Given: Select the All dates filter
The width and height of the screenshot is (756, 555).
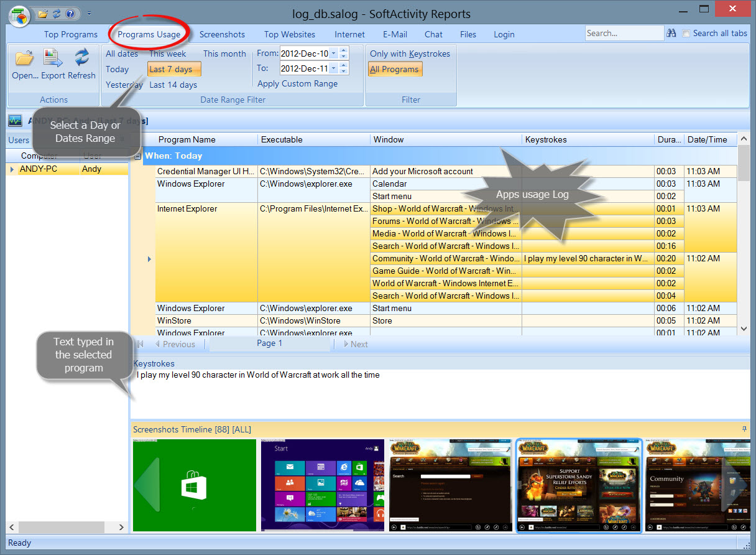Looking at the screenshot, I should [122, 54].
